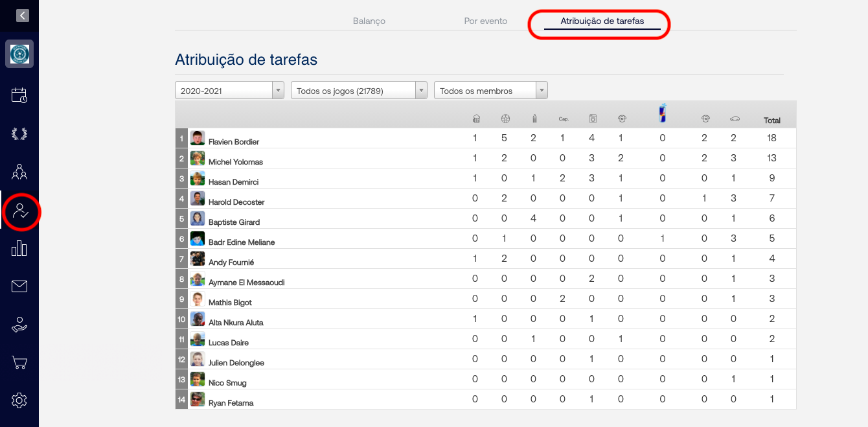Click the laurel wreath sidebar icon
This screenshot has width=868, height=427.
pos(19,134)
